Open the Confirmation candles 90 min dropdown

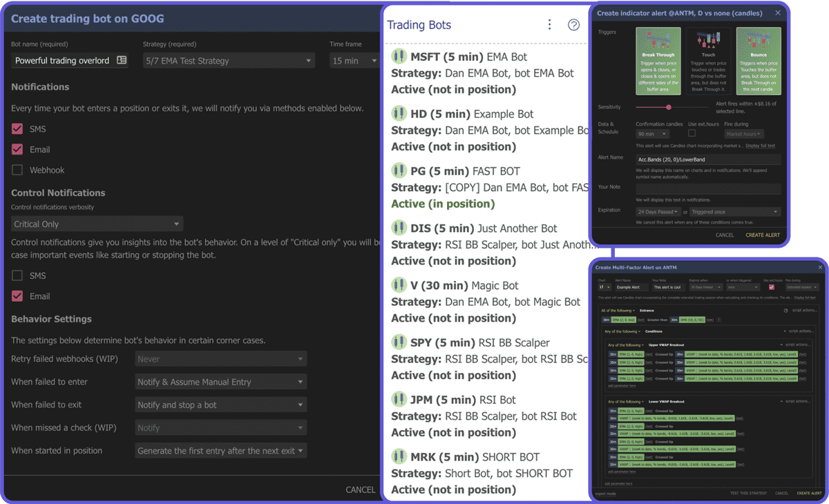click(651, 133)
